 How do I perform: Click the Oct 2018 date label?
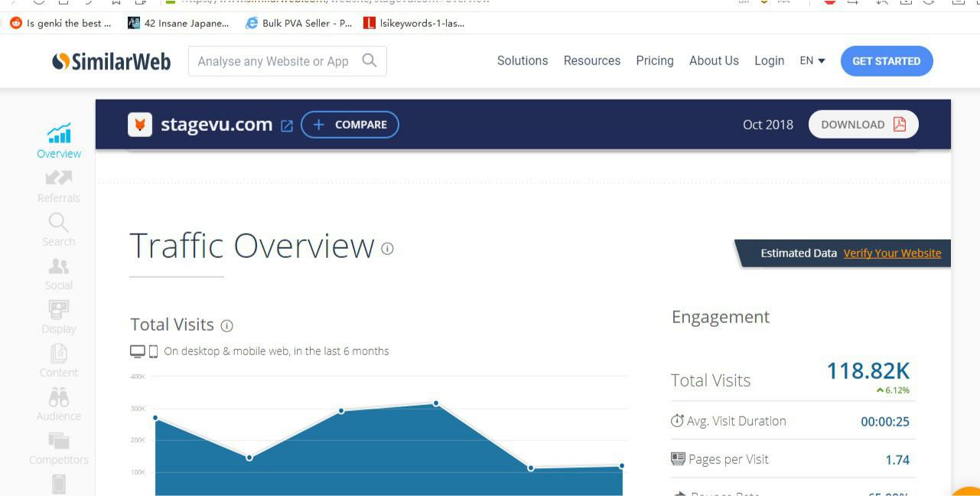pyautogui.click(x=768, y=125)
